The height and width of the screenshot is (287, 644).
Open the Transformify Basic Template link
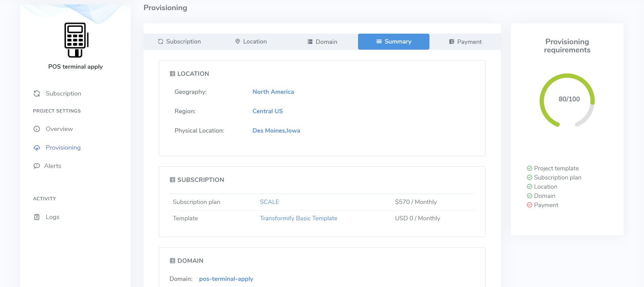[299, 218]
